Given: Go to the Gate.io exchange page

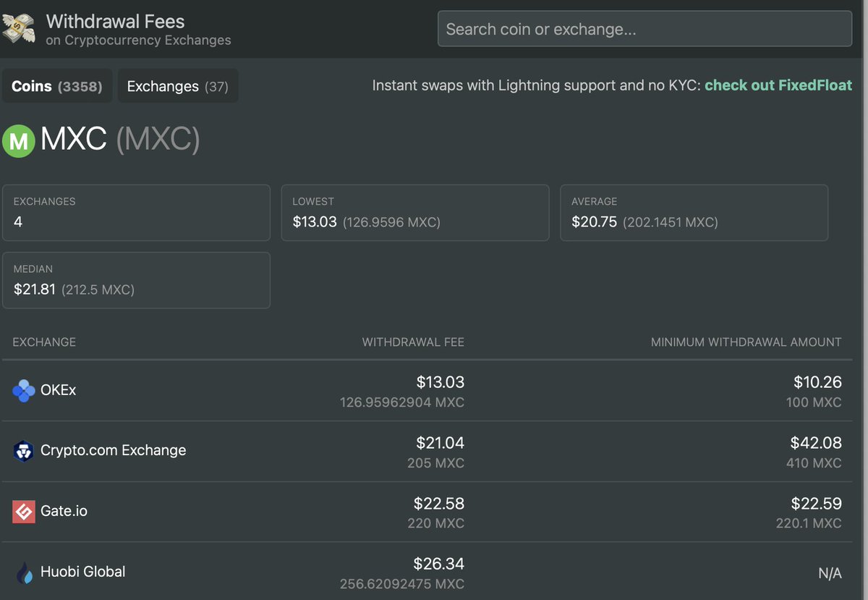Looking at the screenshot, I should [64, 511].
